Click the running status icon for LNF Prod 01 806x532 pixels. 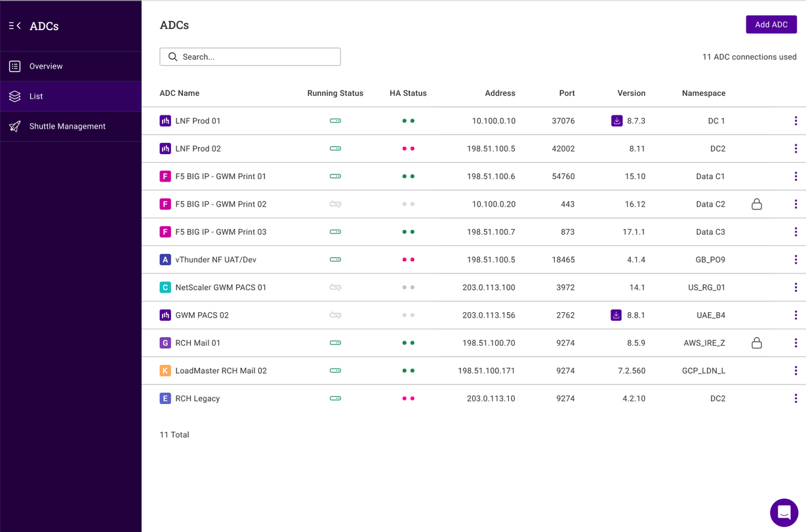pos(335,121)
